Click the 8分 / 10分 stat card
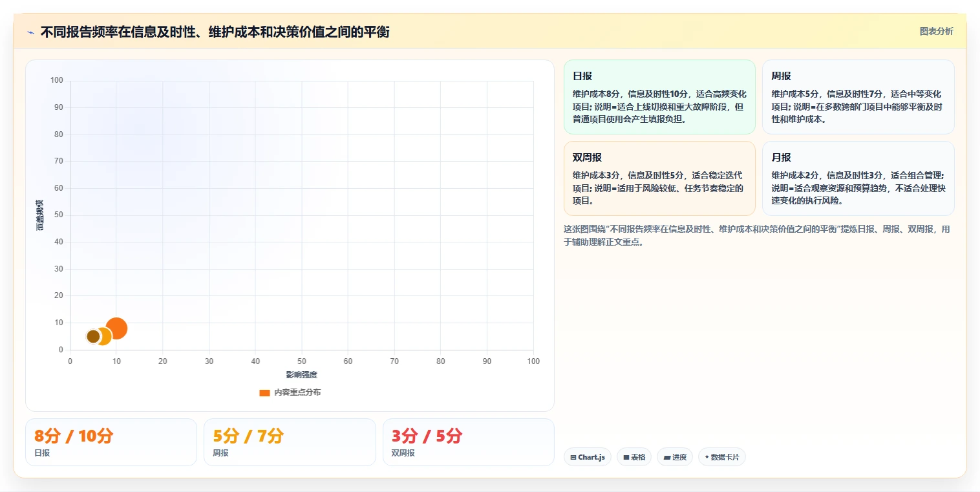Image resolution: width=980 pixels, height=492 pixels. click(111, 442)
